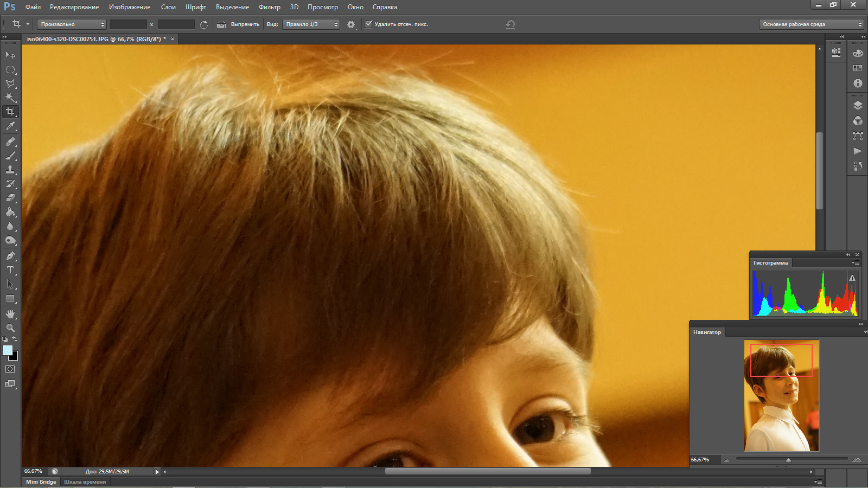Viewport: 868px width, 488px height.
Task: Select the Clone Stamp tool
Action: click(10, 170)
